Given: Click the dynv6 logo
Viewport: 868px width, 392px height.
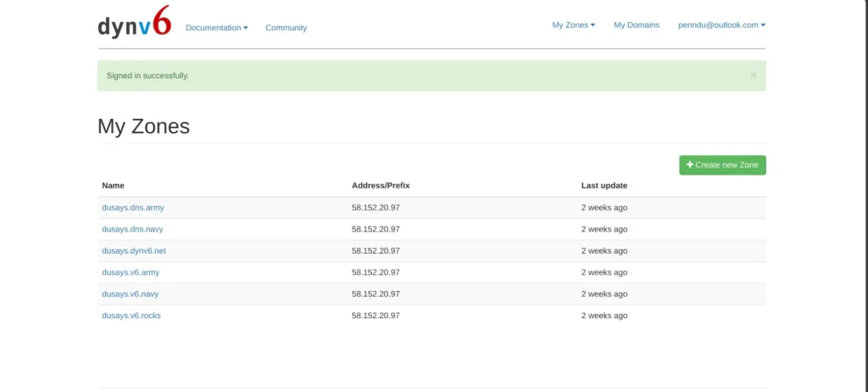Looking at the screenshot, I should [134, 24].
